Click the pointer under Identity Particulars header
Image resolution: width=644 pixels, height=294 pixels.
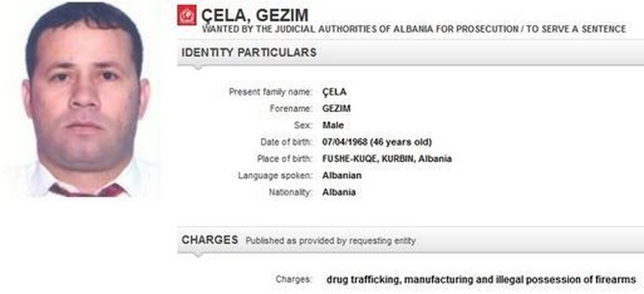coord(198,67)
